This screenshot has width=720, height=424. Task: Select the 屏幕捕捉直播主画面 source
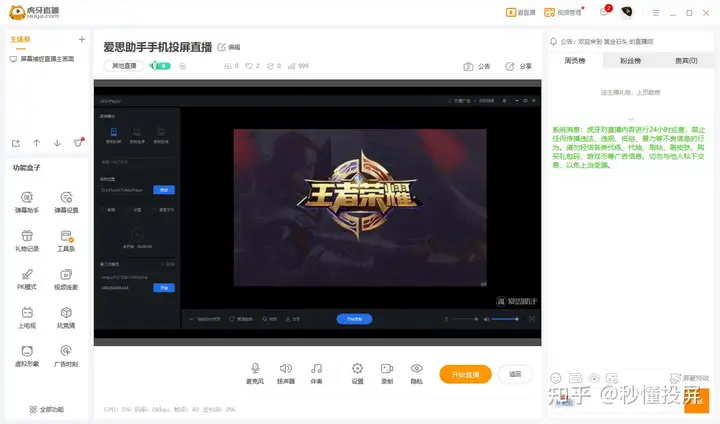pyautogui.click(x=42, y=59)
